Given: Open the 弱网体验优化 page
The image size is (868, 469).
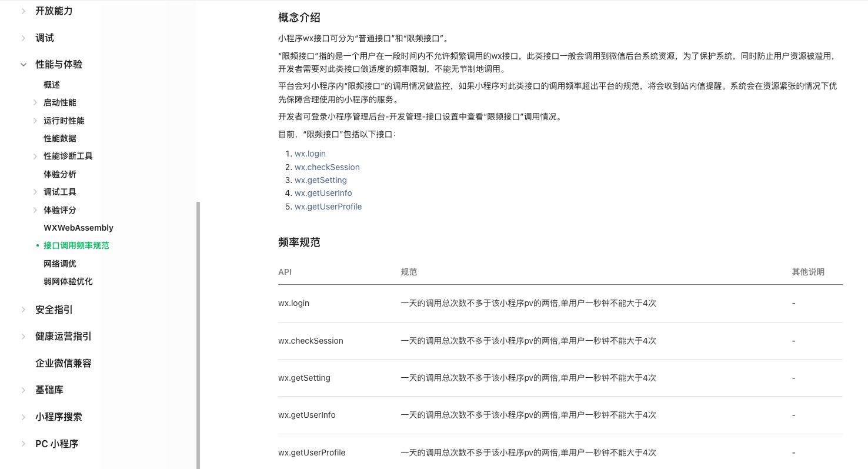Looking at the screenshot, I should [68, 281].
